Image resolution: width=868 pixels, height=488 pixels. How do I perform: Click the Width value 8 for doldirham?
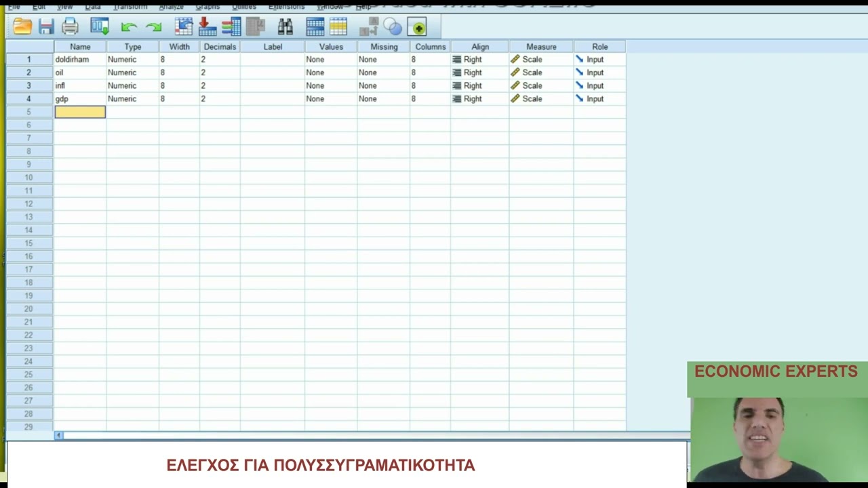(x=163, y=60)
